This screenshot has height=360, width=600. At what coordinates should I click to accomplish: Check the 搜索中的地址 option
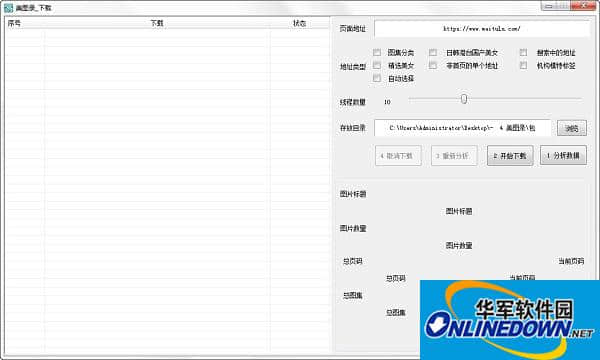pos(523,52)
